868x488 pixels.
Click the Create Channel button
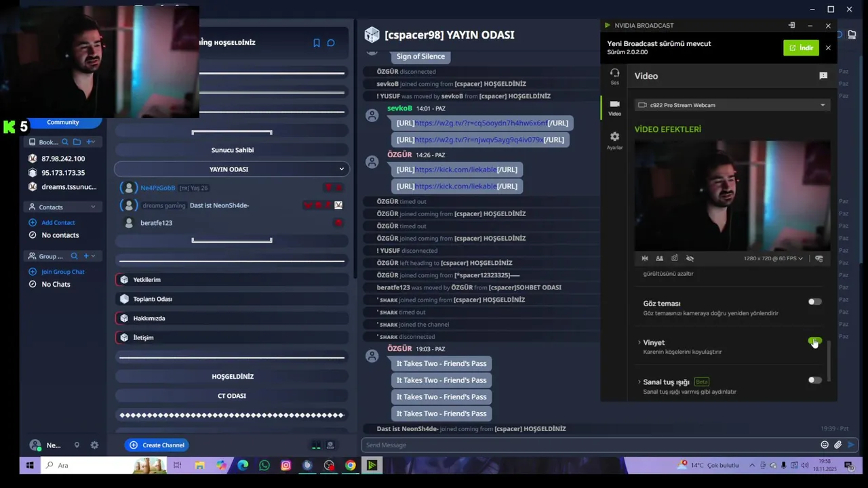pos(157,445)
